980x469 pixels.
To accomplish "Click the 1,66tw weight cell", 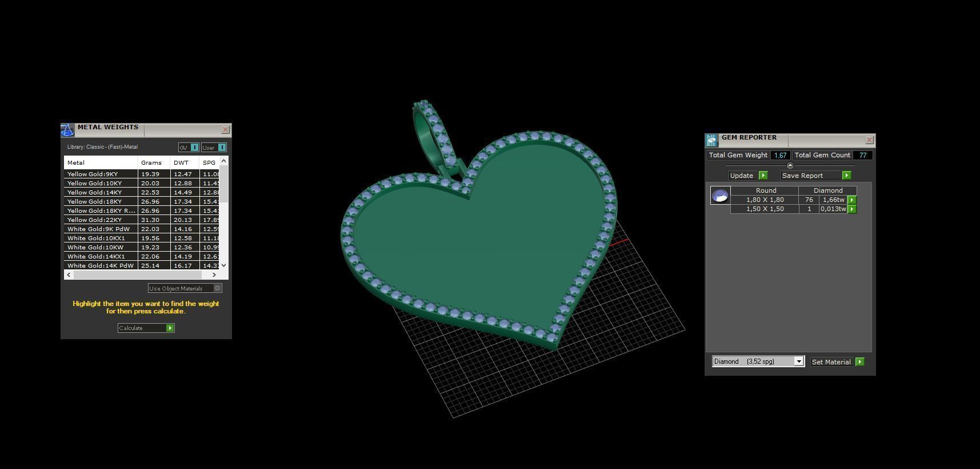I will pyautogui.click(x=833, y=200).
